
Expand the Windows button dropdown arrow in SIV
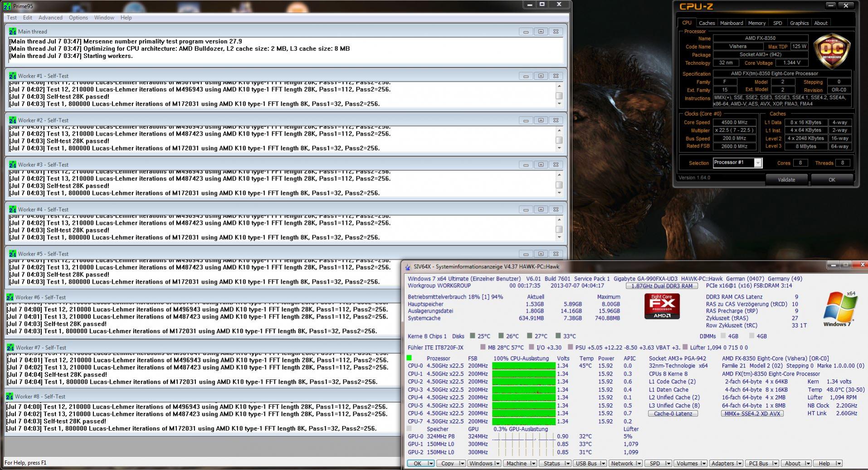click(x=497, y=463)
